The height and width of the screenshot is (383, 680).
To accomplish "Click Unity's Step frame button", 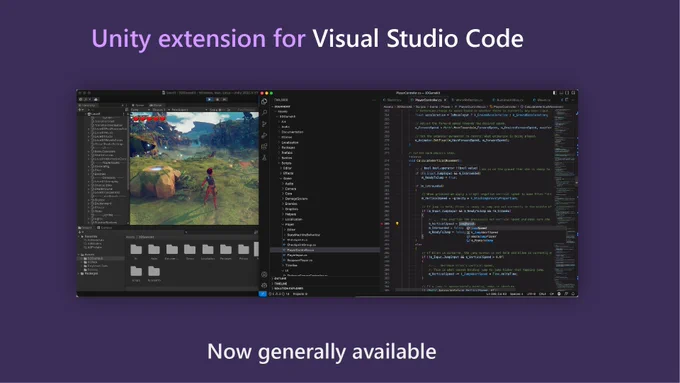I will [x=225, y=99].
